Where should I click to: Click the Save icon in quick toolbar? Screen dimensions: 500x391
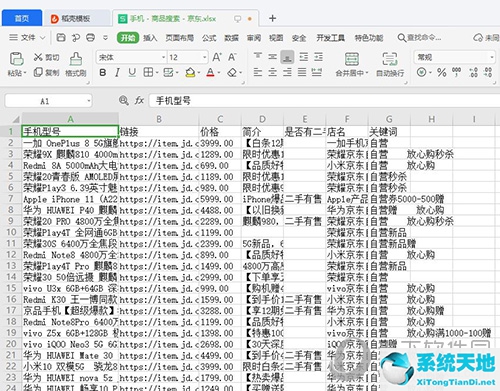[61, 37]
